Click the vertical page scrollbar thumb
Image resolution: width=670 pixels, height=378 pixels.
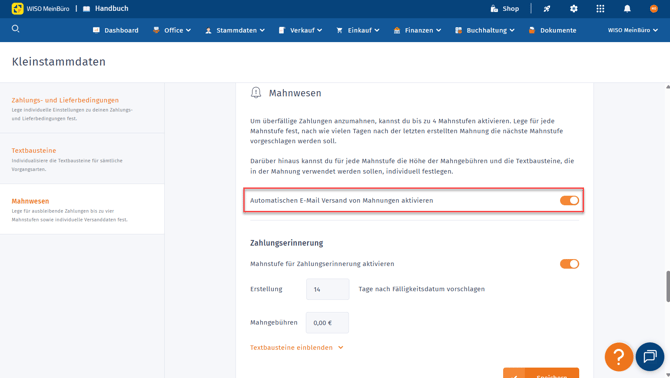click(x=668, y=286)
